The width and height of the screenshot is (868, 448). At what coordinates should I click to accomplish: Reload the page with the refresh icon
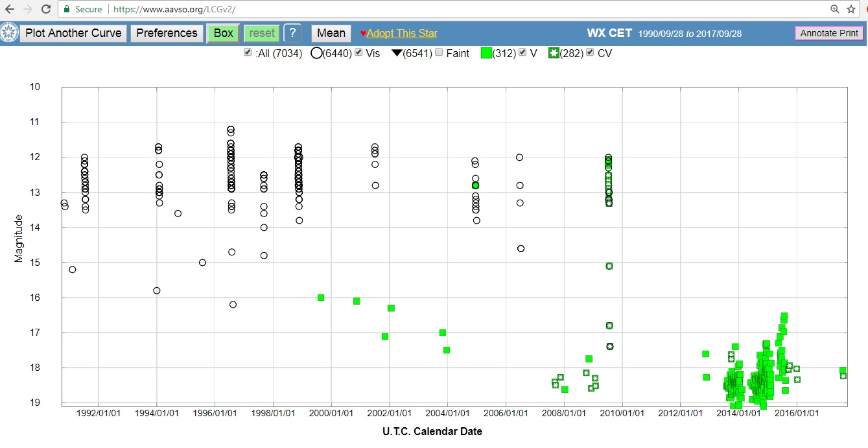point(46,10)
